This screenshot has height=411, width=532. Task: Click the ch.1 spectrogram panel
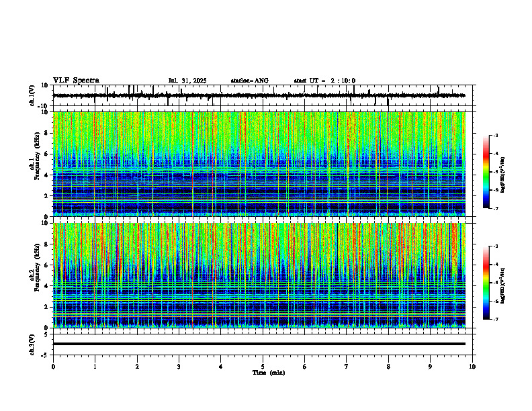point(259,164)
